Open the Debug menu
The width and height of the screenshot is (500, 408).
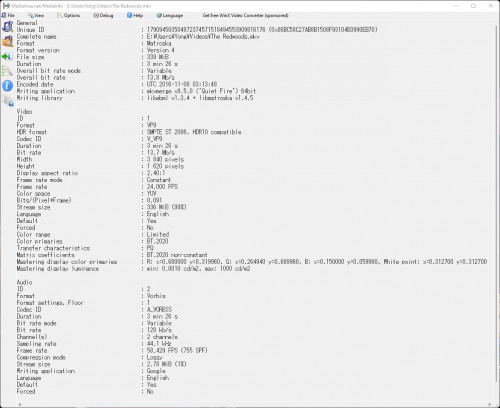(103, 15)
